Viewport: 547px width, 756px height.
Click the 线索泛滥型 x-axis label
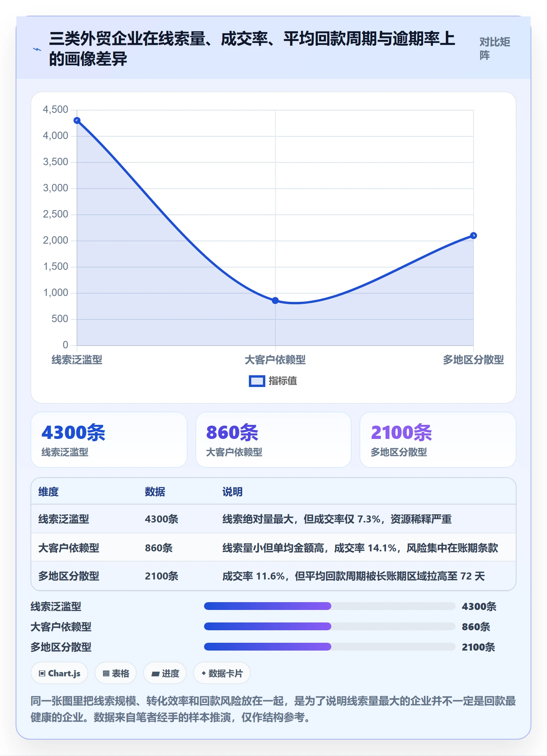77,360
